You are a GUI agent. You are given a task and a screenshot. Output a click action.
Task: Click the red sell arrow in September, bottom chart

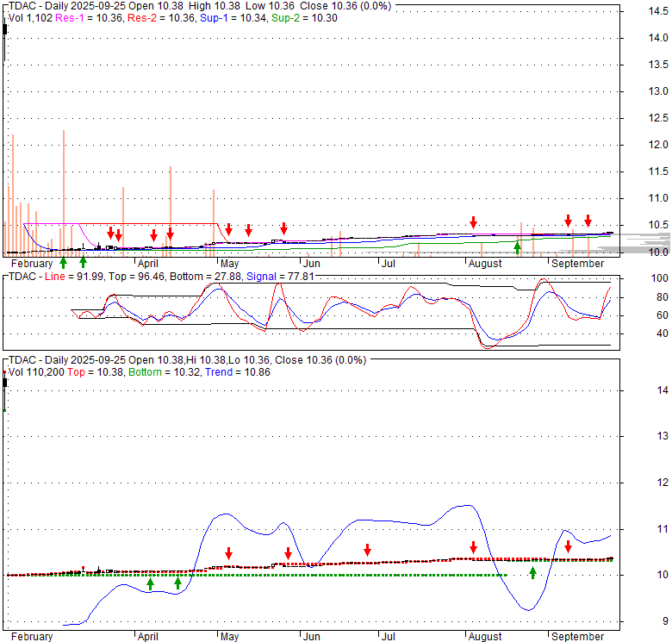click(569, 546)
